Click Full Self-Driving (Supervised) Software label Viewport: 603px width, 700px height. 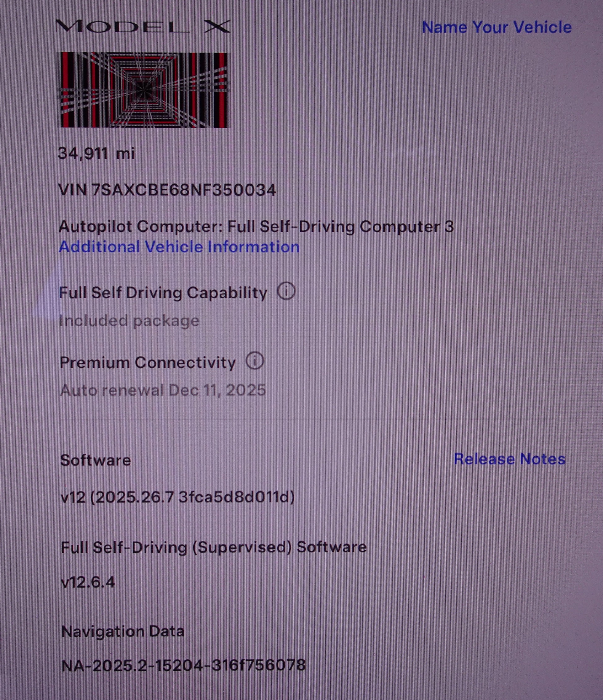point(214,547)
